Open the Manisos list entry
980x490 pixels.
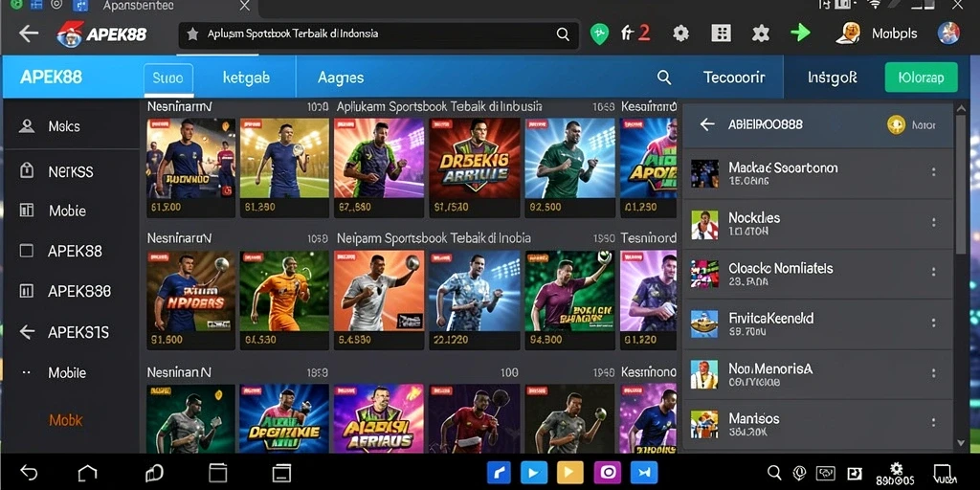[x=816, y=424]
